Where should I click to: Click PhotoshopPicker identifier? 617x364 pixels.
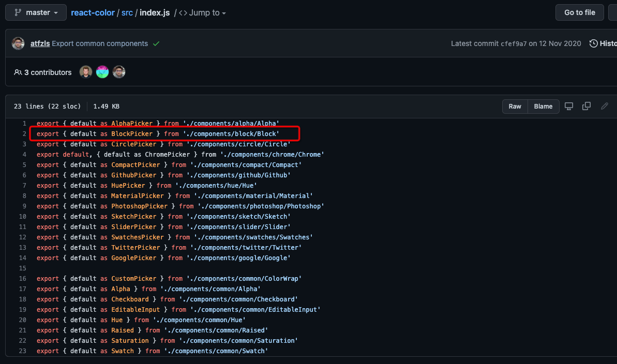pos(139,206)
